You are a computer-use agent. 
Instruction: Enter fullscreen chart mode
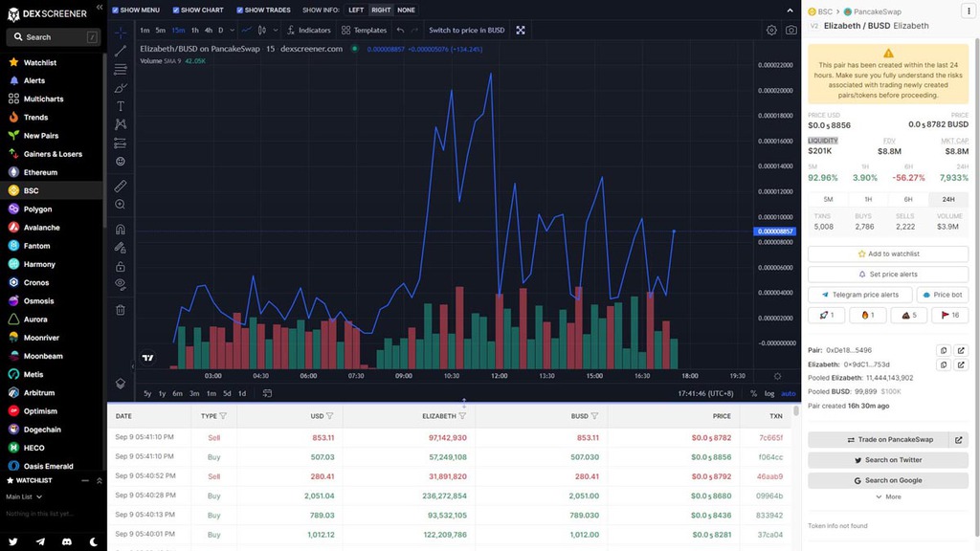pos(520,30)
